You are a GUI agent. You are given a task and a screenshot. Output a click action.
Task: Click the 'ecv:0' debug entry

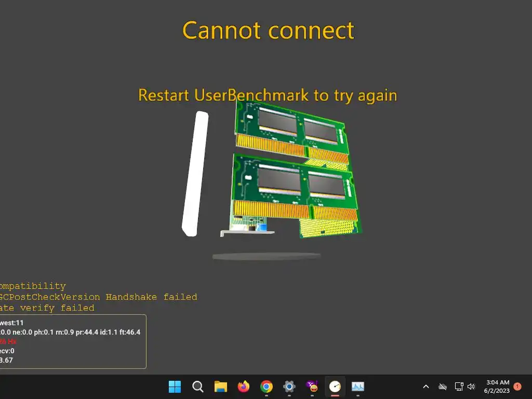[7, 351]
